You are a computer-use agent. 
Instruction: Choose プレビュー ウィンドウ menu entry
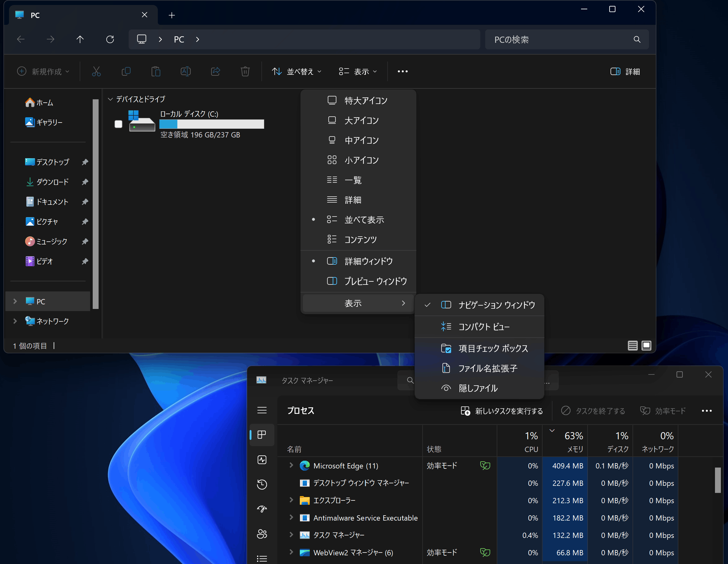375,281
